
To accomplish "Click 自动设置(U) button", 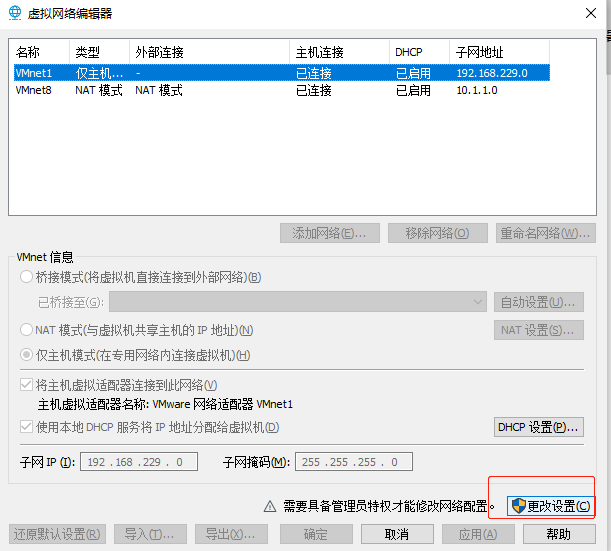I will (x=539, y=302).
